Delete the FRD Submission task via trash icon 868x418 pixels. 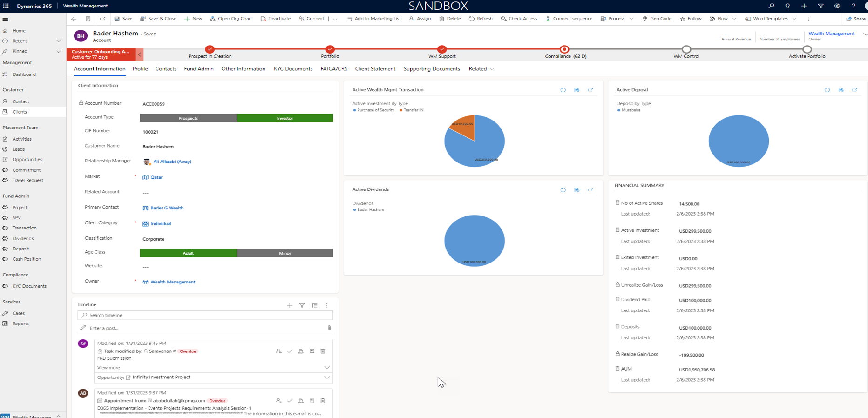point(323,351)
